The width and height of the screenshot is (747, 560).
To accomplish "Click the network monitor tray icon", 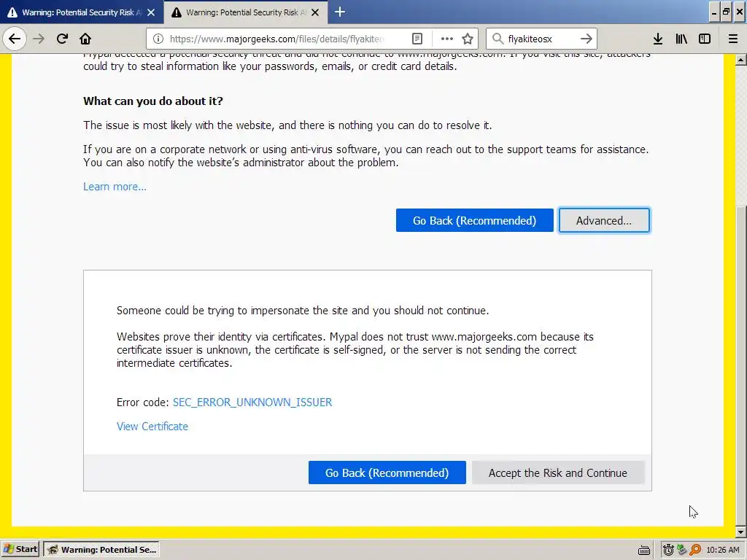I will (682, 550).
